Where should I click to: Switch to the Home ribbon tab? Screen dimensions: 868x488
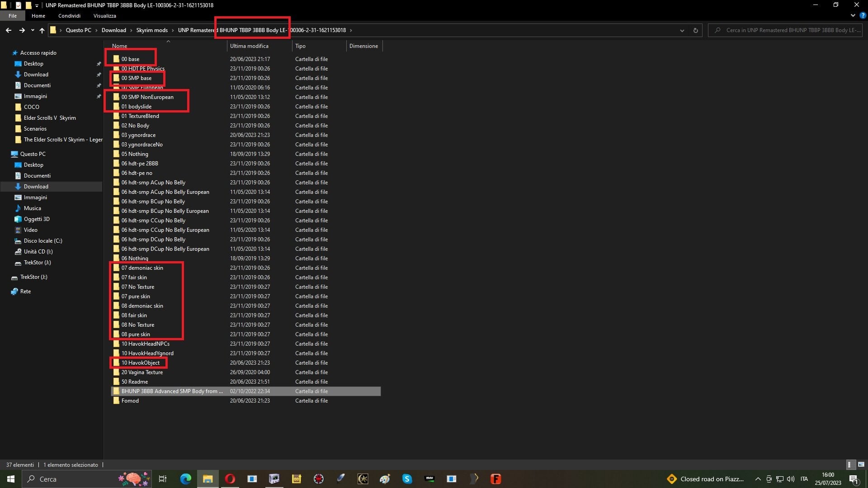tap(38, 16)
